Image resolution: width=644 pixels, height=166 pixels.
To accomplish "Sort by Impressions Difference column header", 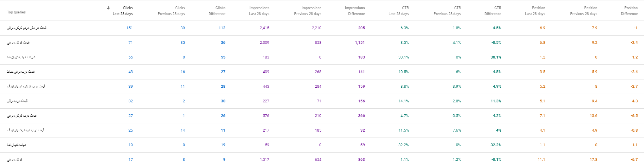I will (355, 11).
